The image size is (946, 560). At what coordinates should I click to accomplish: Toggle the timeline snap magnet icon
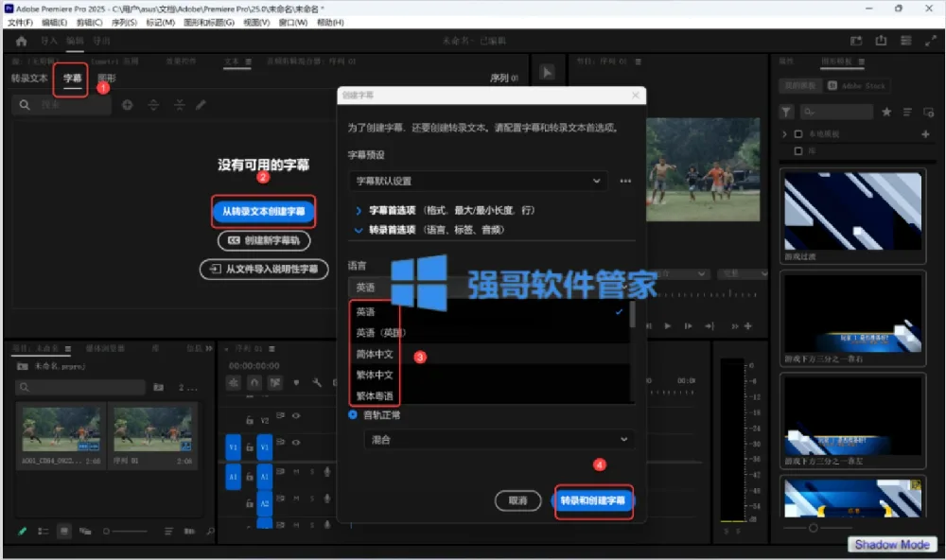click(254, 382)
